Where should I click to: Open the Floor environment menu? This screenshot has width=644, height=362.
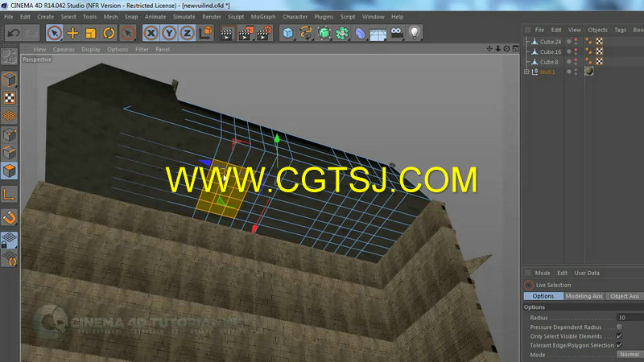click(378, 33)
